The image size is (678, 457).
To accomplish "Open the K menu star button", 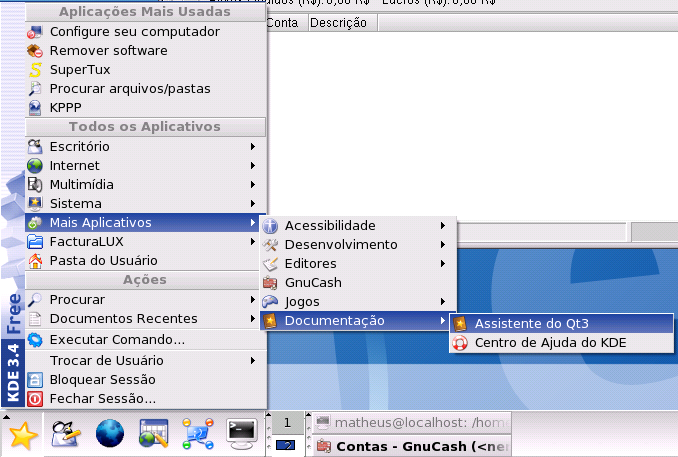I will (x=22, y=435).
